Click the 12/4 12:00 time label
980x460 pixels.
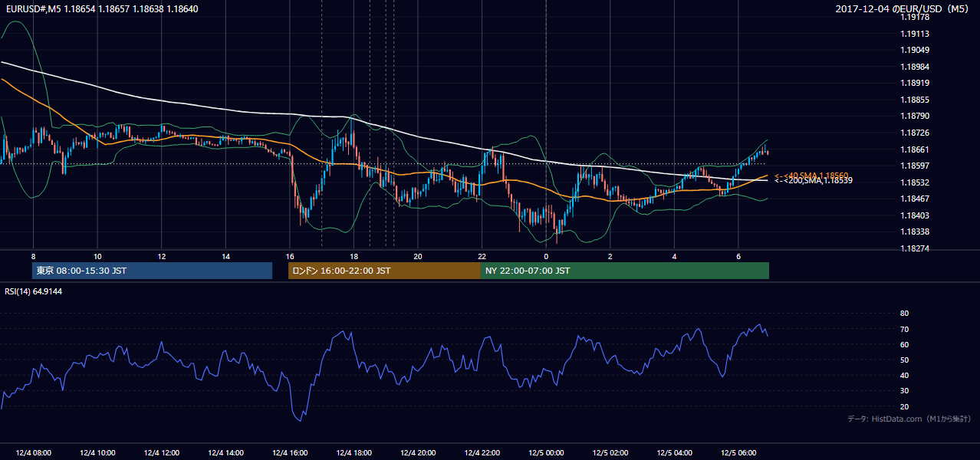(161, 453)
